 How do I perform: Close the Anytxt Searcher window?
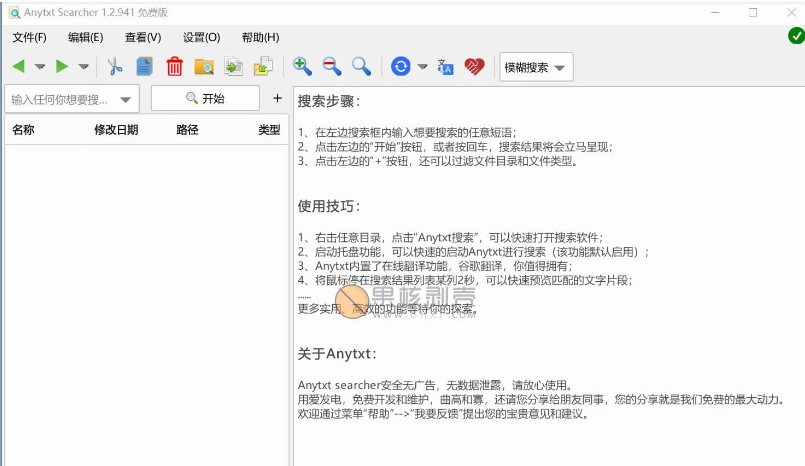[791, 12]
